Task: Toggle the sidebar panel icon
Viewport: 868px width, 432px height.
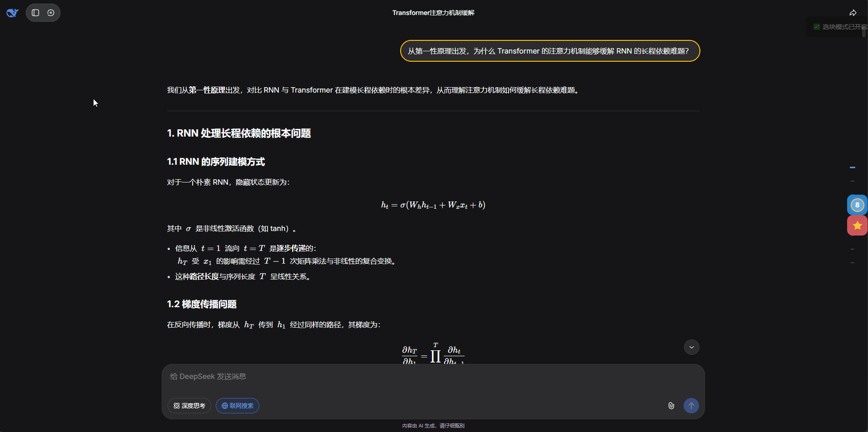Action: [35, 13]
